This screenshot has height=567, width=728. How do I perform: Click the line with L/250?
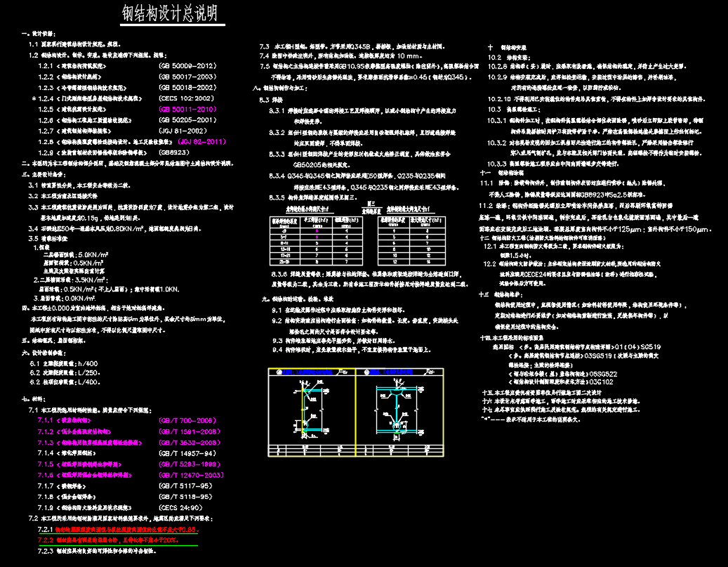pyautogui.click(x=65, y=373)
